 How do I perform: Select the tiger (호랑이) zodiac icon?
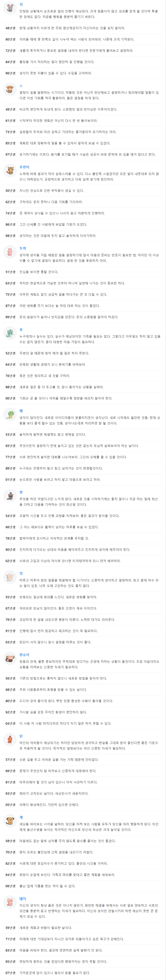(9, 171)
